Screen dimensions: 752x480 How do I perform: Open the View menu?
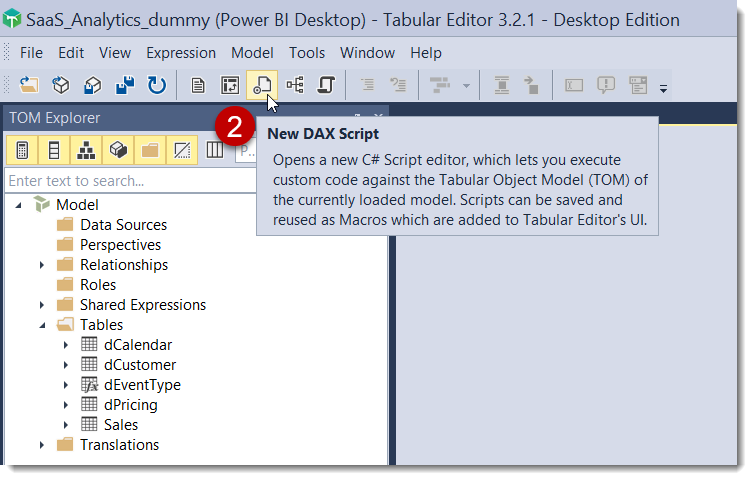[x=115, y=53]
